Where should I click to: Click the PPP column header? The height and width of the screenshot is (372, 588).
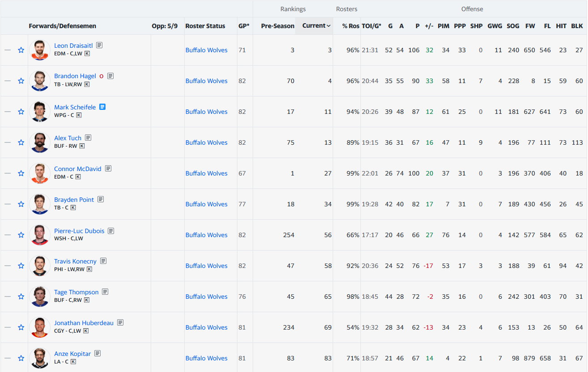click(460, 26)
